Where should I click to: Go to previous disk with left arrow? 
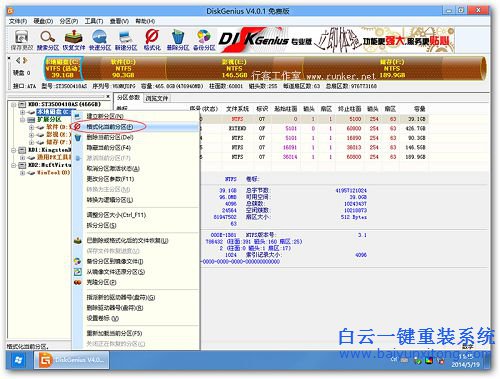18,60
